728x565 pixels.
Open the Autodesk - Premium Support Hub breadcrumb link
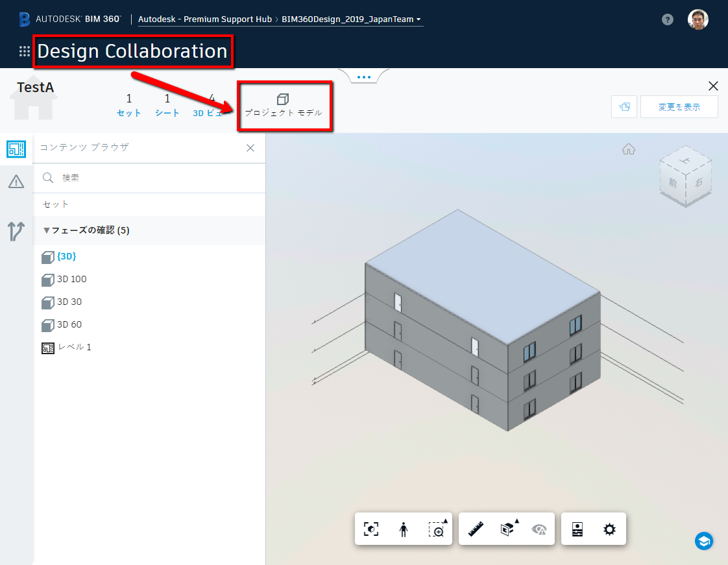[x=205, y=19]
